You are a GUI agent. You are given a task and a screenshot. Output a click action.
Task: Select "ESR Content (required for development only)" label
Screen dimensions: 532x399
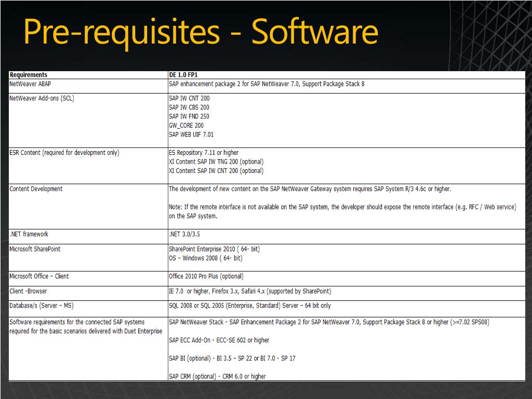(64, 153)
